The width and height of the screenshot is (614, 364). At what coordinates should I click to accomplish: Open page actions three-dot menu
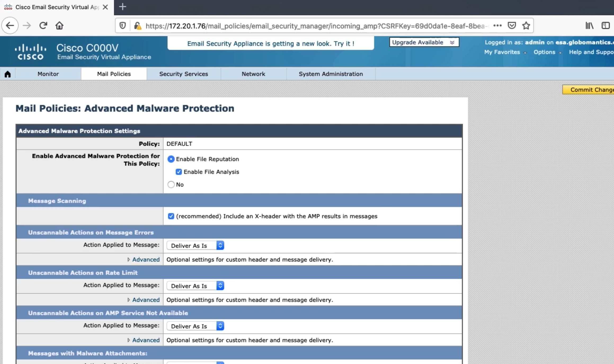pos(497,26)
